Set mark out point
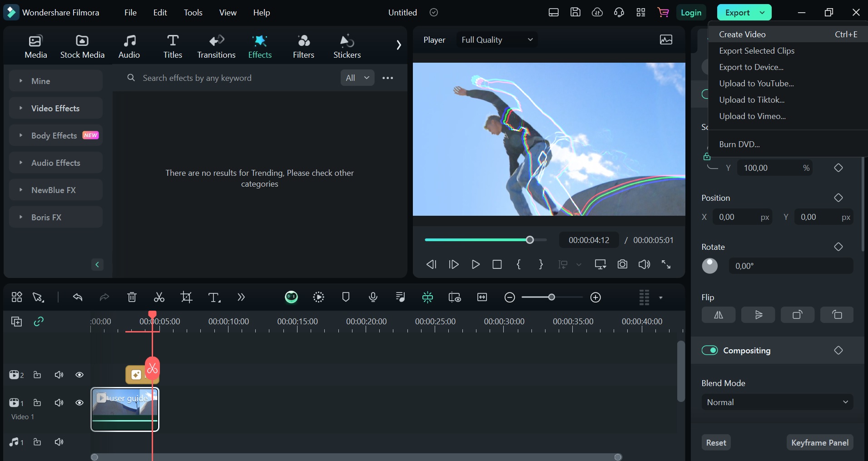 [x=541, y=264]
